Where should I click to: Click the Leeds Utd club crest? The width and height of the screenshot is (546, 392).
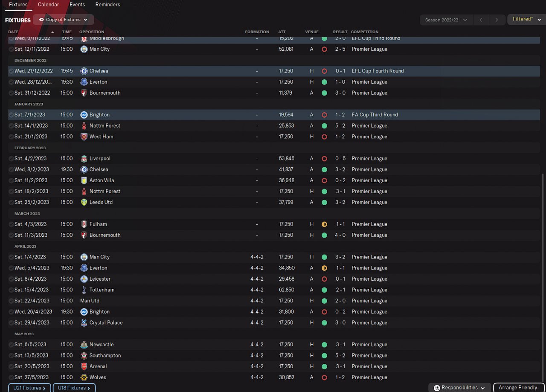(84, 202)
